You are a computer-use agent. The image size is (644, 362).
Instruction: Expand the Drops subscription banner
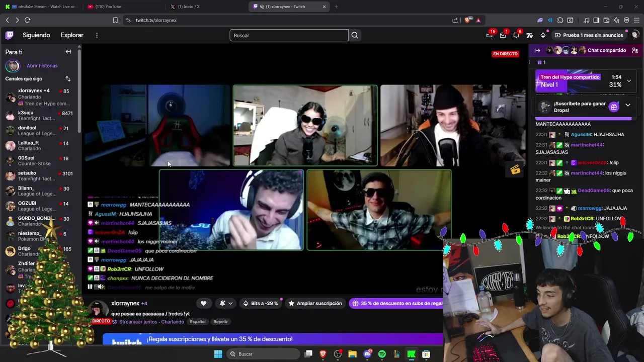pyautogui.click(x=628, y=106)
